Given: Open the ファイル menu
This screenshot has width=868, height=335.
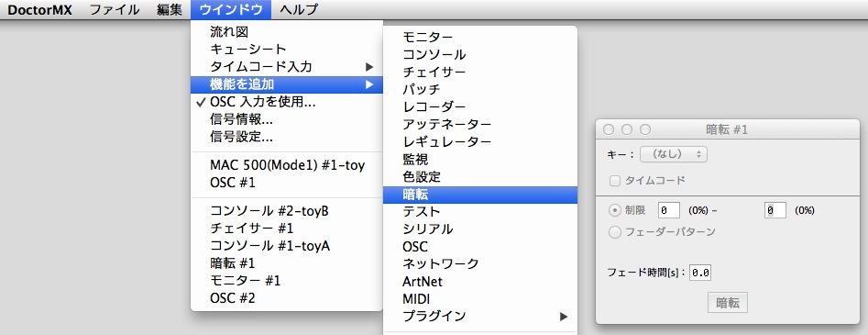Looking at the screenshot, I should point(114,9).
